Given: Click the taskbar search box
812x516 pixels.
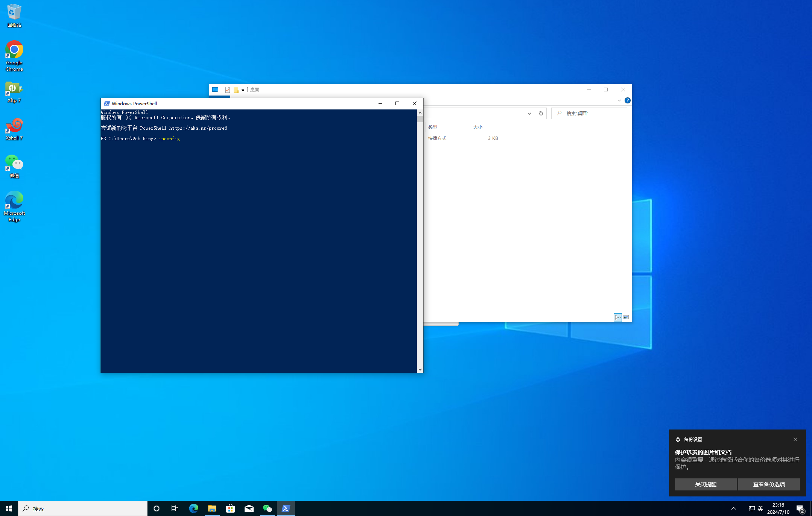Looking at the screenshot, I should [83, 508].
